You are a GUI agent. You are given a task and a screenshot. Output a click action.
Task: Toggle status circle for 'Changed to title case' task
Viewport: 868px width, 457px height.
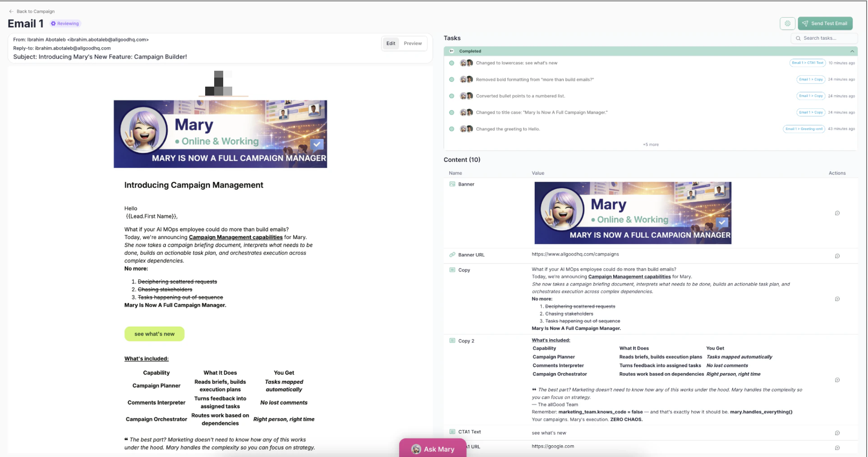[x=452, y=112]
